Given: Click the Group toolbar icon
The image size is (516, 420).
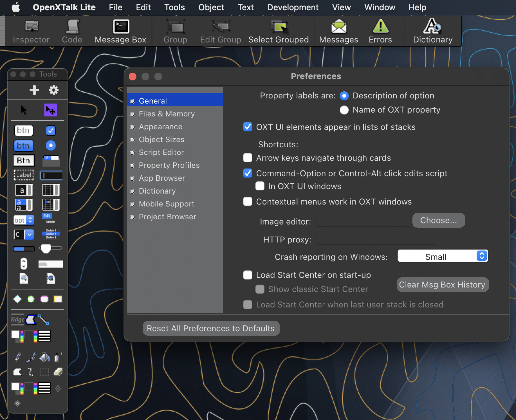Looking at the screenshot, I should point(175,32).
